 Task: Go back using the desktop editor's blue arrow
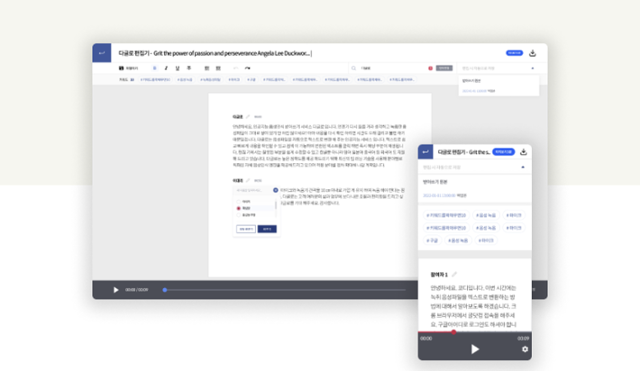[x=102, y=53]
